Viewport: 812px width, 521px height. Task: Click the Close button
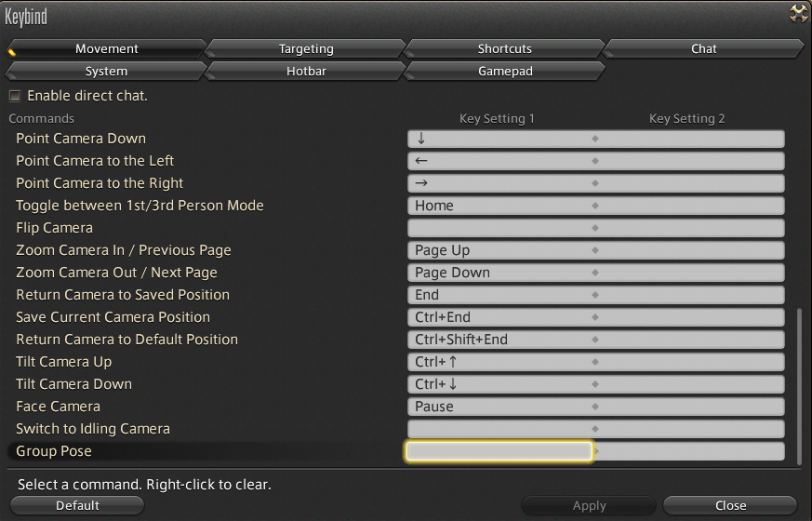(730, 505)
